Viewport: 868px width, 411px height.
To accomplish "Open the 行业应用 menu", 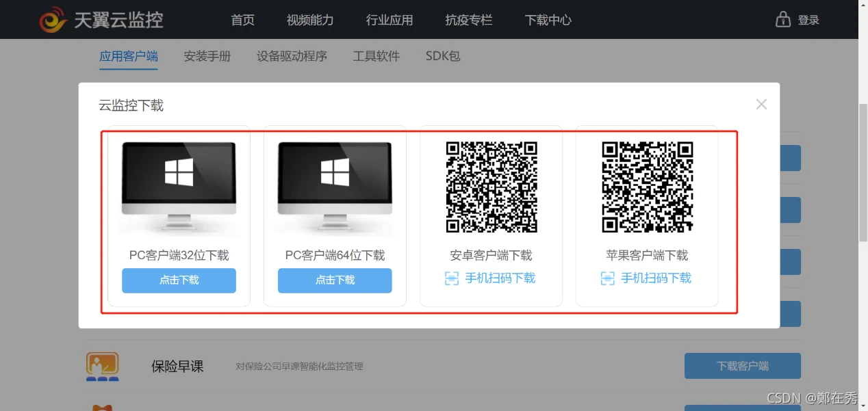I will 390,20.
